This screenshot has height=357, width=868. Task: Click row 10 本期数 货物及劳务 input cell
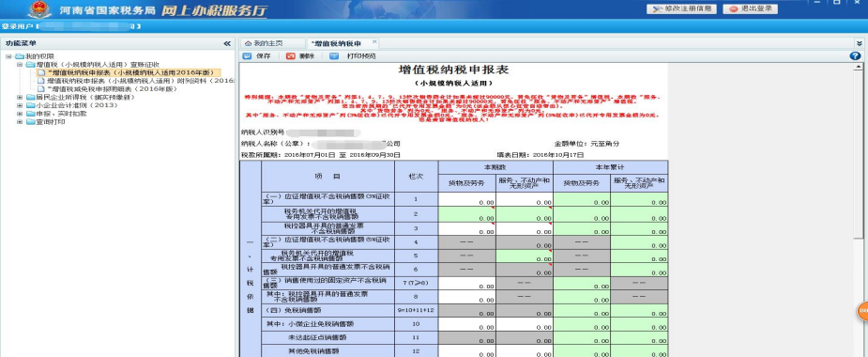coord(467,324)
